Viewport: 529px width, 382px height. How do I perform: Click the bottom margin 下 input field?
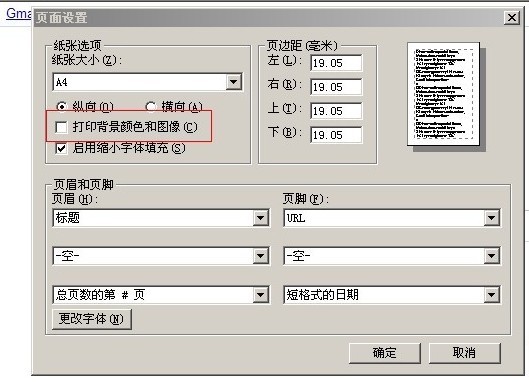tap(336, 135)
